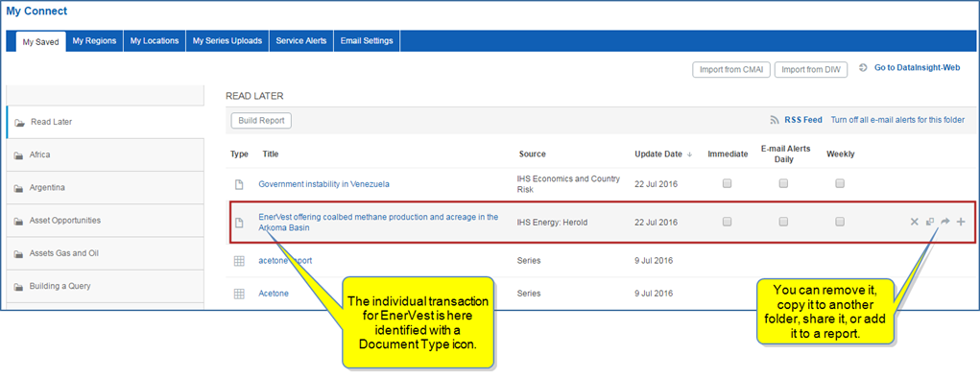Click Read Later folder icon
Screen dimensions: 980x378
(19, 123)
